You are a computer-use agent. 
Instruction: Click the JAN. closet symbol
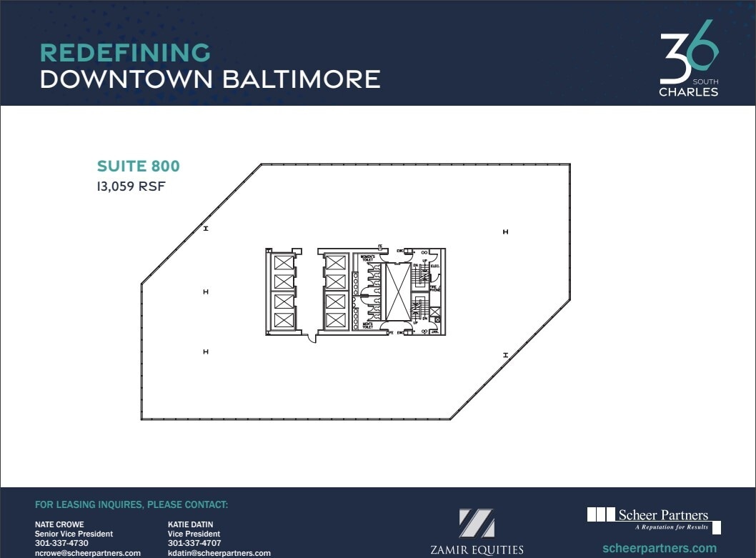point(436,332)
